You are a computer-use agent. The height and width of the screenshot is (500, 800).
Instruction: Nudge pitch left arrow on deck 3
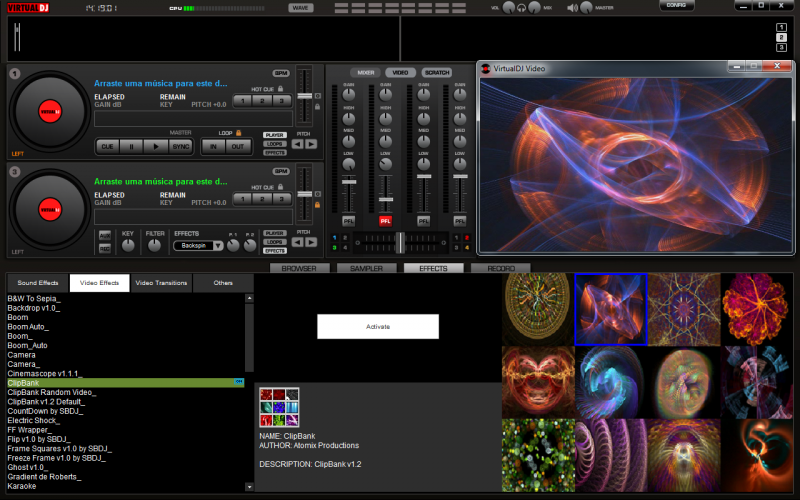[297, 242]
